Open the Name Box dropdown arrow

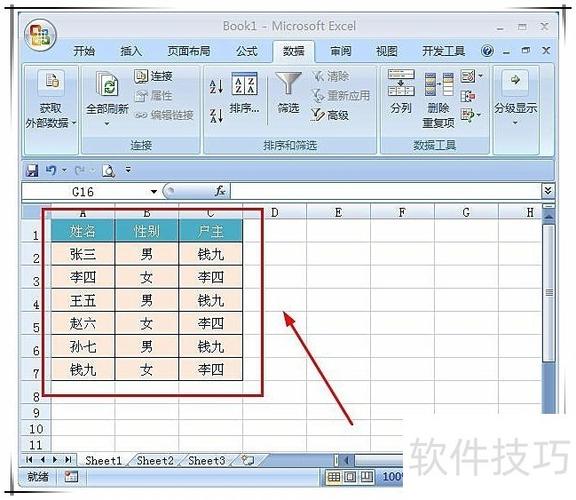point(154,191)
